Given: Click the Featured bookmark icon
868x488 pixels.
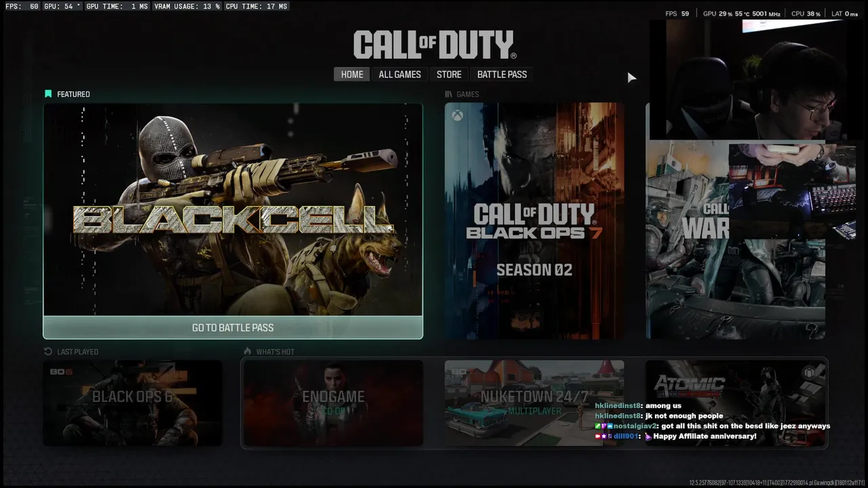Looking at the screenshot, I should [48, 94].
